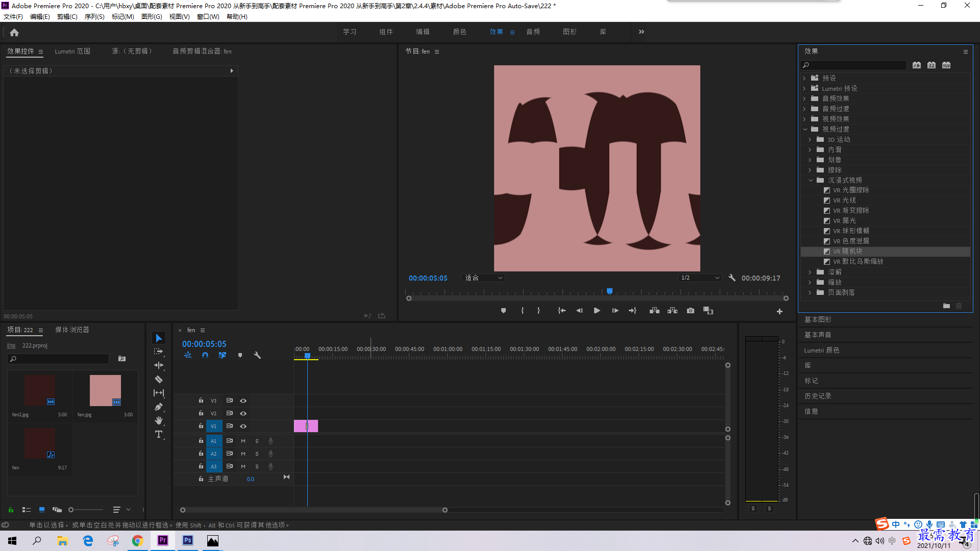Click the Mark In button
The image size is (980, 551).
click(x=522, y=311)
